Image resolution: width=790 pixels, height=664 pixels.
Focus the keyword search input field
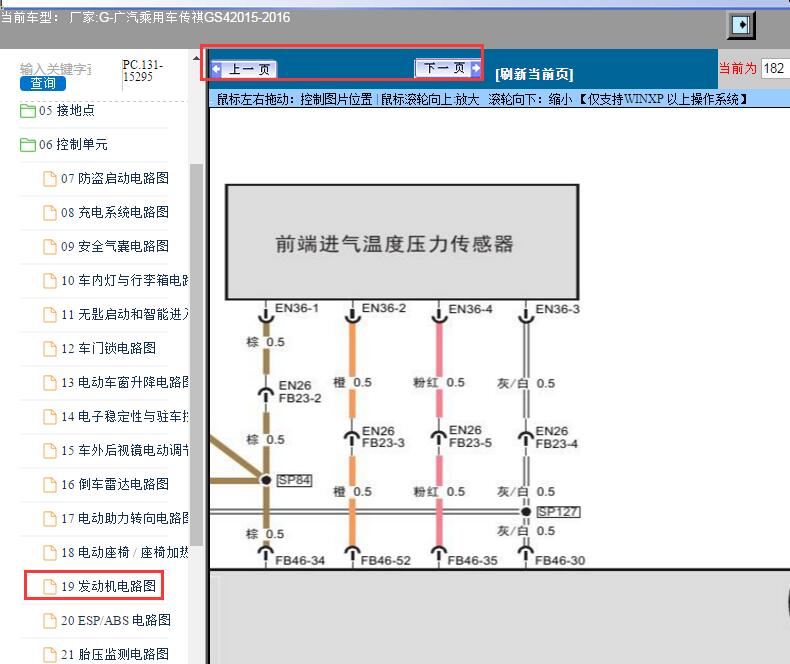click(55, 69)
